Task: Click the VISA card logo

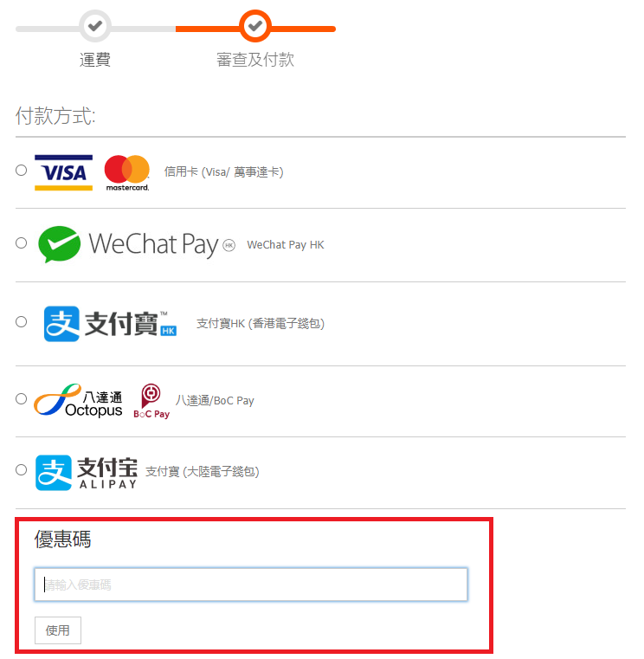Action: point(63,172)
